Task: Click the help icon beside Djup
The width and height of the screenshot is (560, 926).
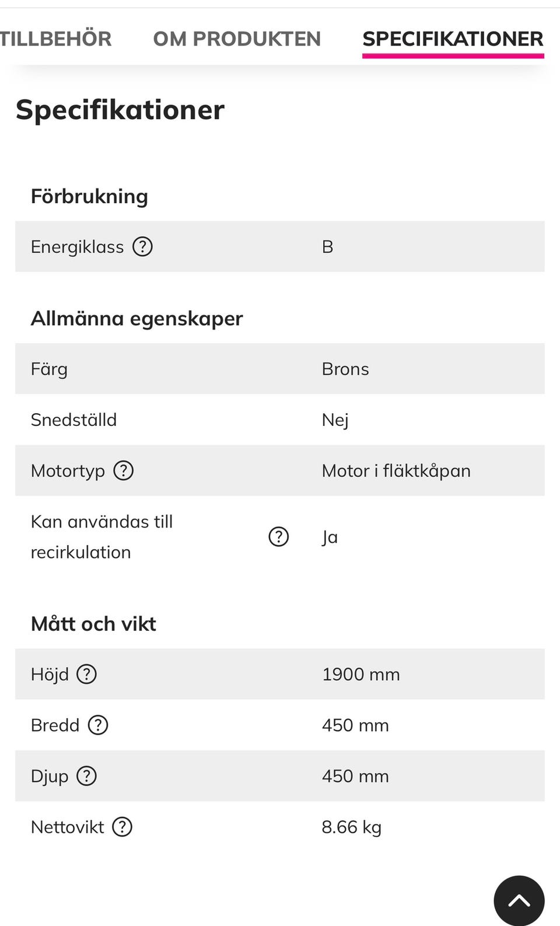Action: click(x=87, y=776)
